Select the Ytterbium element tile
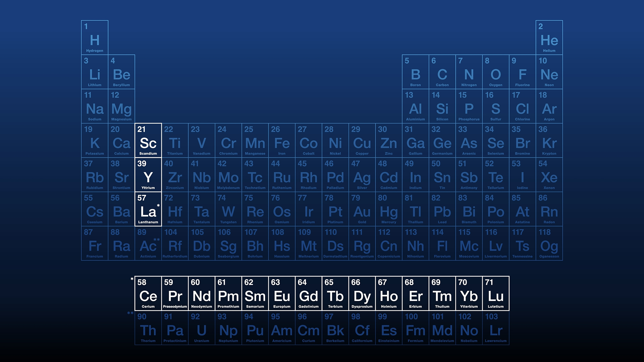 [x=469, y=293]
